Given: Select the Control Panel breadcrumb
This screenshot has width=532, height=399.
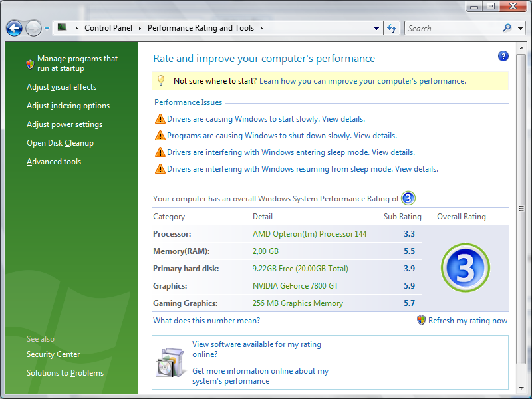Looking at the screenshot, I should coord(108,28).
